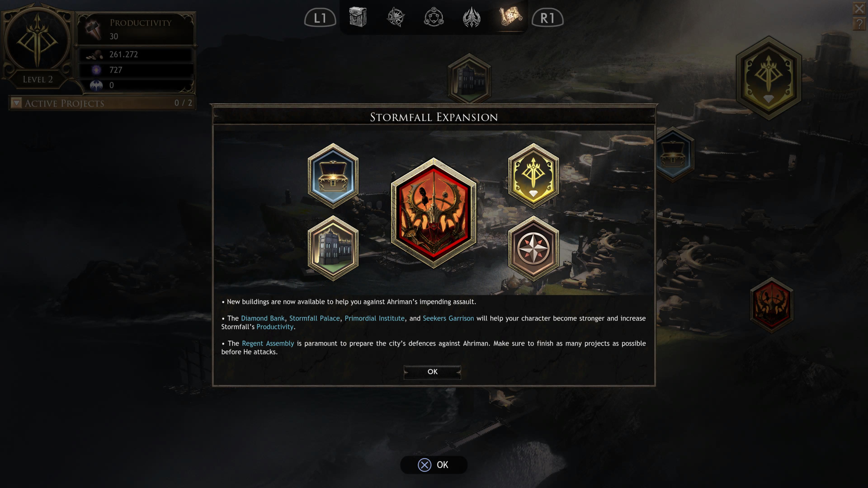Click the L1 shoulder button prompt
Image resolution: width=868 pixels, height=488 pixels.
coord(320,18)
